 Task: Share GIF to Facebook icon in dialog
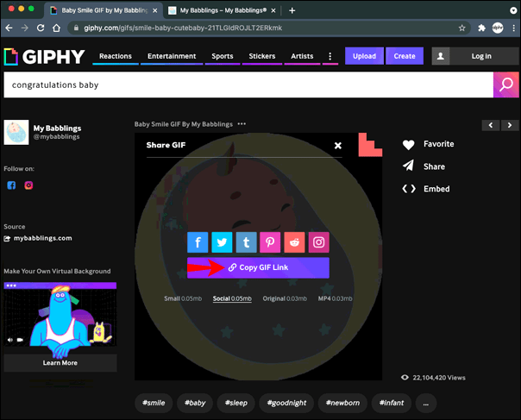click(x=198, y=243)
